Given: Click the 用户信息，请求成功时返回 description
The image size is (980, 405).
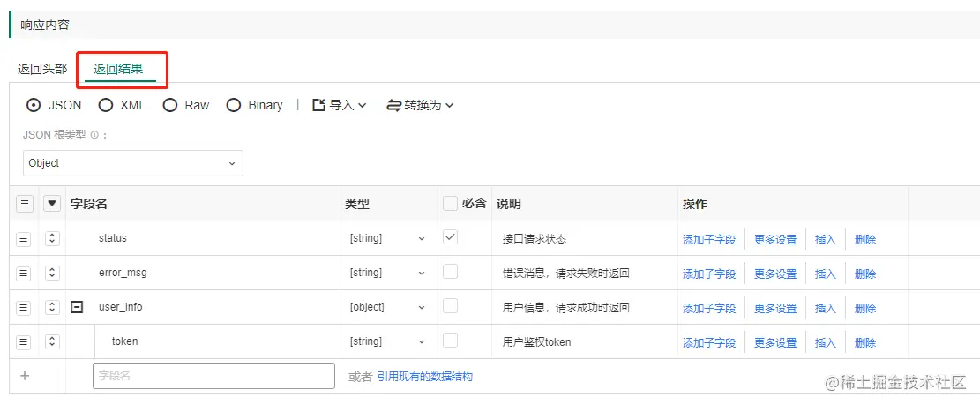Looking at the screenshot, I should [565, 307].
